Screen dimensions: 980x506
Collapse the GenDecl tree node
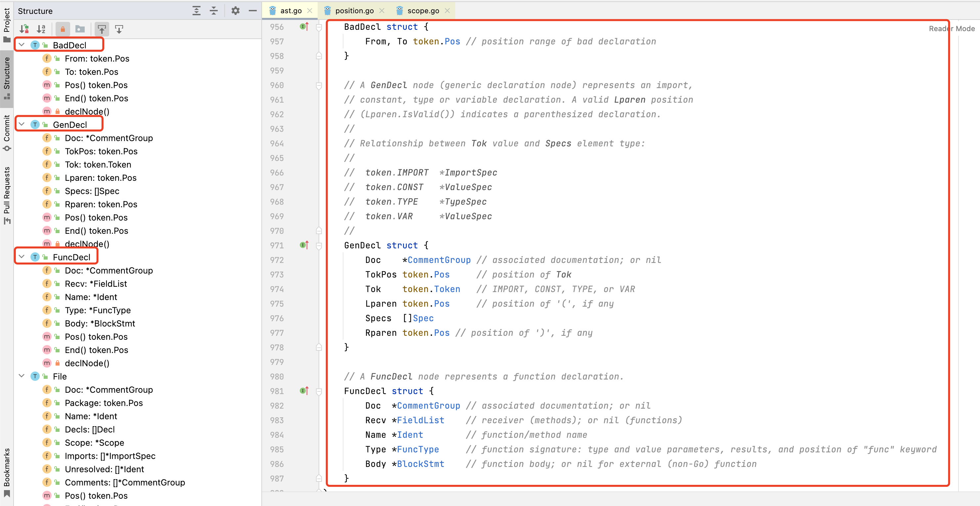(x=22, y=125)
